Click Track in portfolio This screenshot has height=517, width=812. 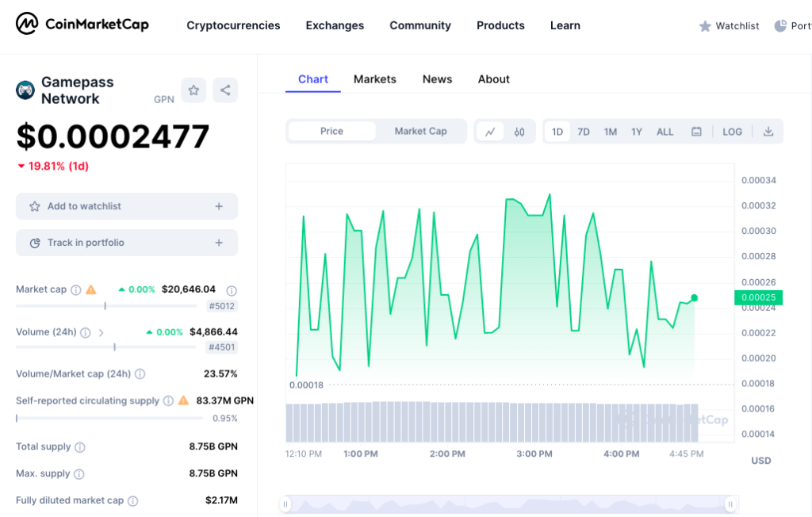pyautogui.click(x=126, y=243)
